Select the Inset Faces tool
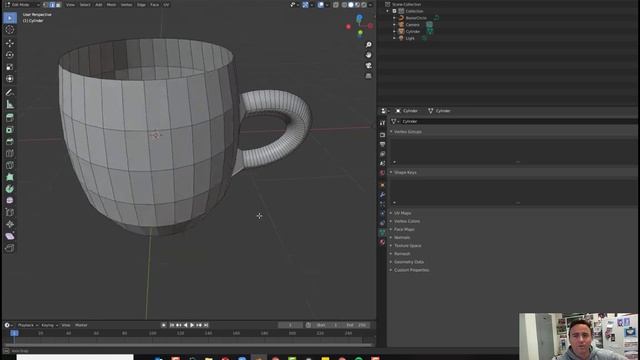This screenshot has height=360, width=640. point(10,130)
